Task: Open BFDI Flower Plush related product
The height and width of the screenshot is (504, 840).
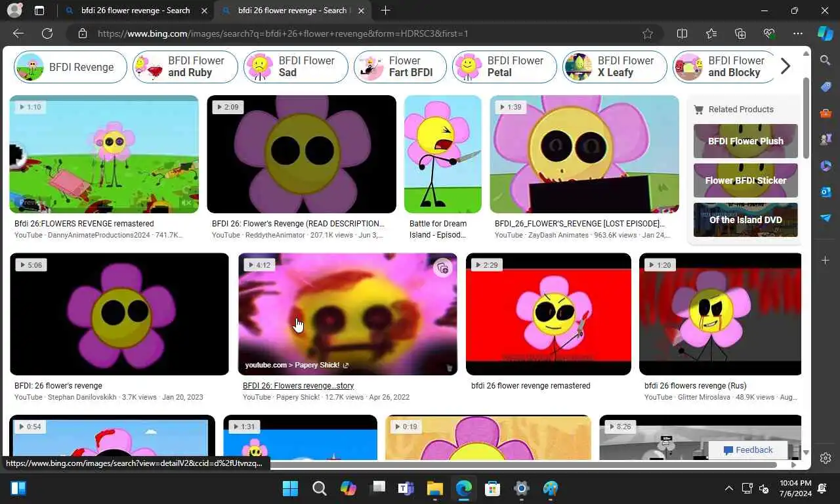Action: (745, 141)
